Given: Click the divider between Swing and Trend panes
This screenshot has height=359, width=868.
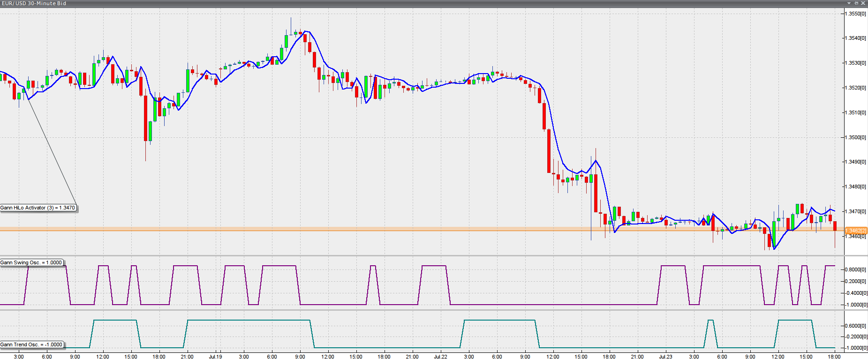Looking at the screenshot, I should point(422,310).
